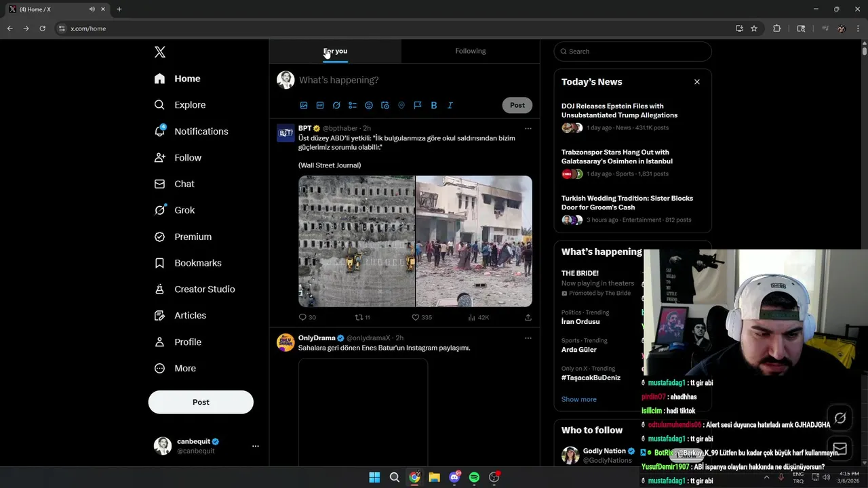
Task: Open Explore from the sidebar
Action: (180, 105)
